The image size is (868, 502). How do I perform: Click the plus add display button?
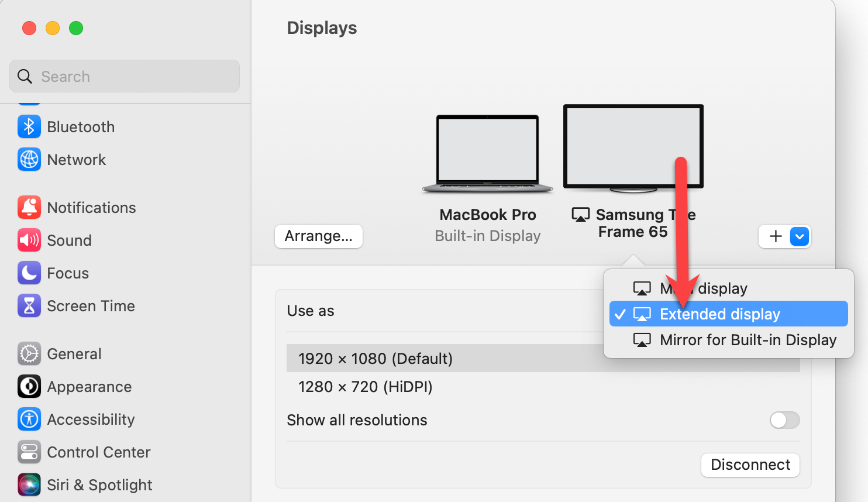click(776, 236)
